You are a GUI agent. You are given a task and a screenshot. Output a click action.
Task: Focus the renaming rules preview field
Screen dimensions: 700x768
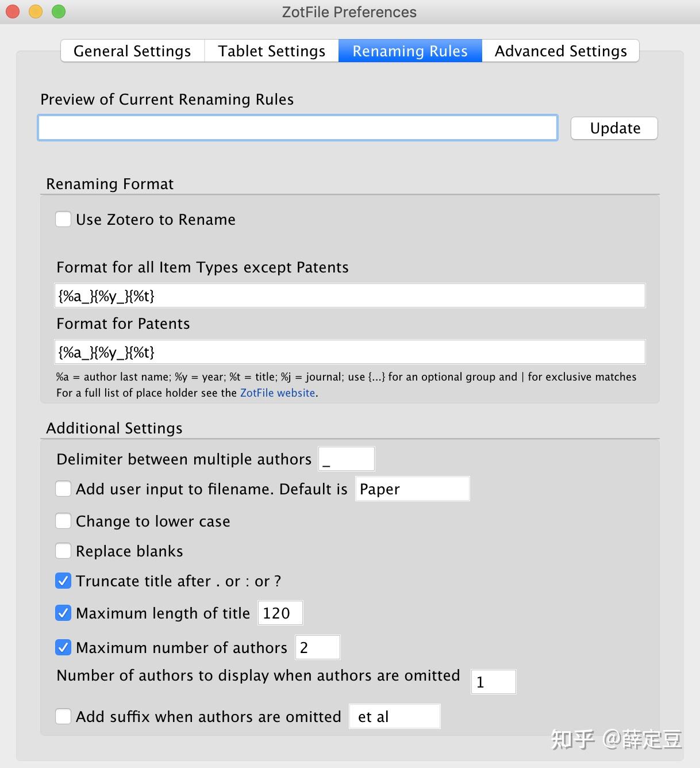[x=298, y=128]
